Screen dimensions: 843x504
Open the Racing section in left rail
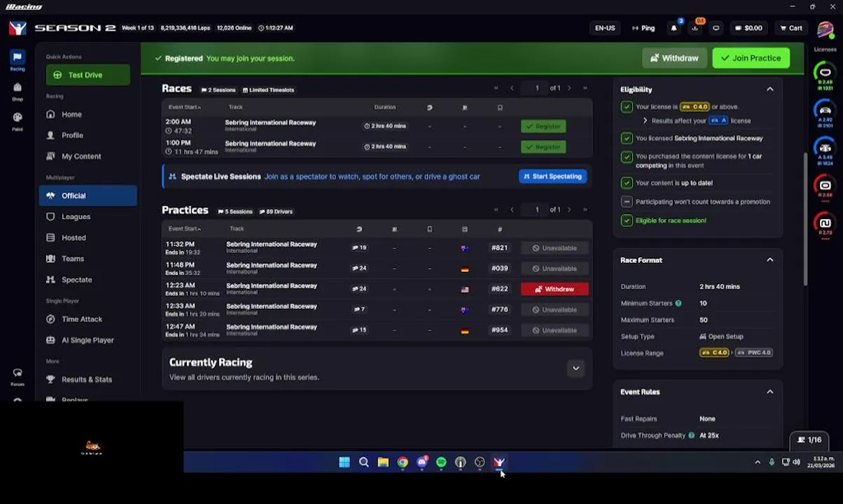(x=18, y=60)
